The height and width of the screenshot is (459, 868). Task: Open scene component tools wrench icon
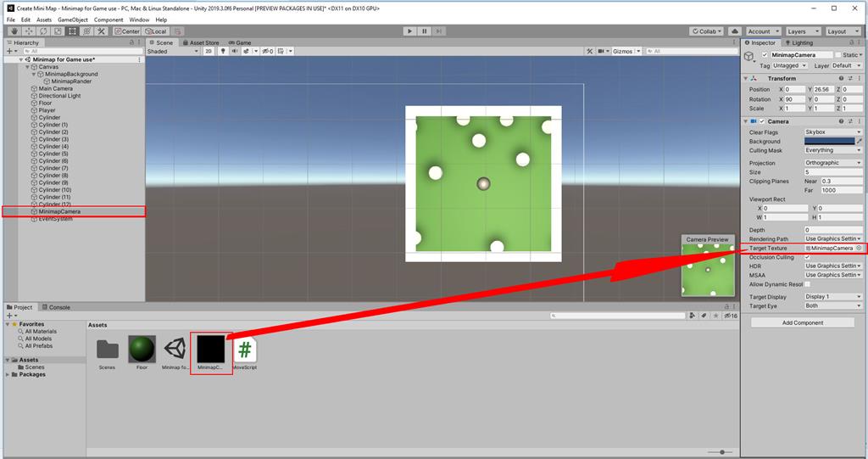(590, 51)
